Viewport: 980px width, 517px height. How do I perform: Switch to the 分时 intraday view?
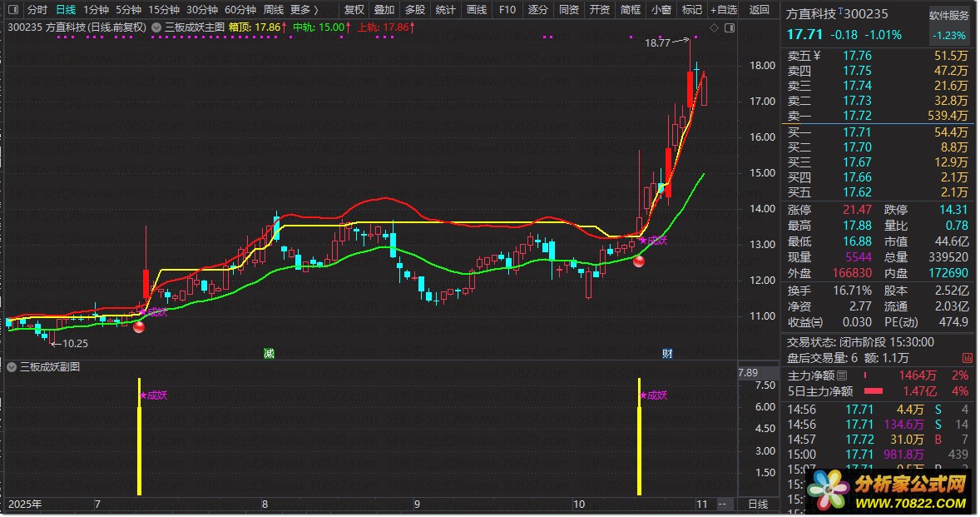click(37, 10)
